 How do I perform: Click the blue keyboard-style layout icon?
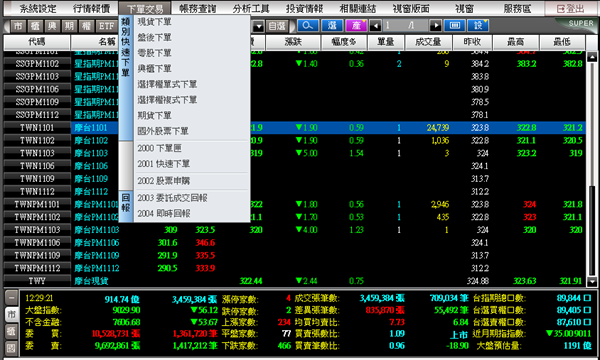tap(455, 26)
